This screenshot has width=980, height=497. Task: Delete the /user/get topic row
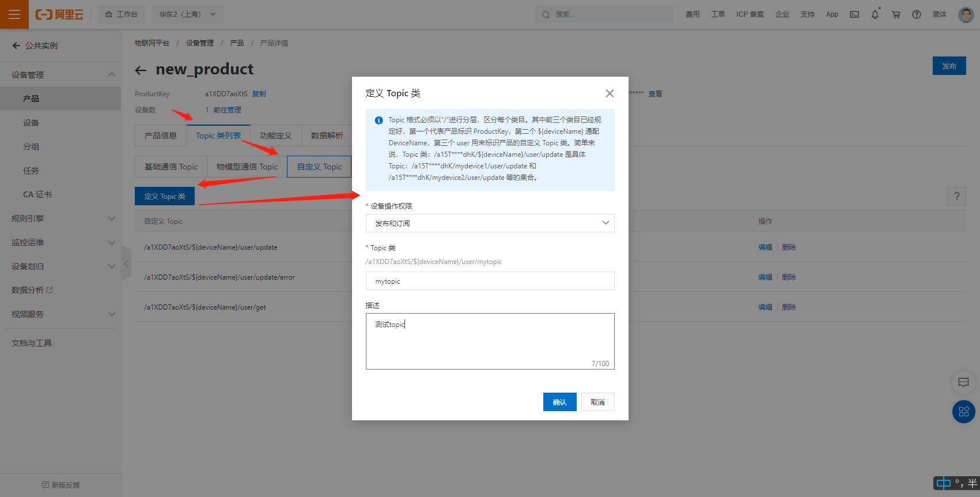click(x=789, y=307)
